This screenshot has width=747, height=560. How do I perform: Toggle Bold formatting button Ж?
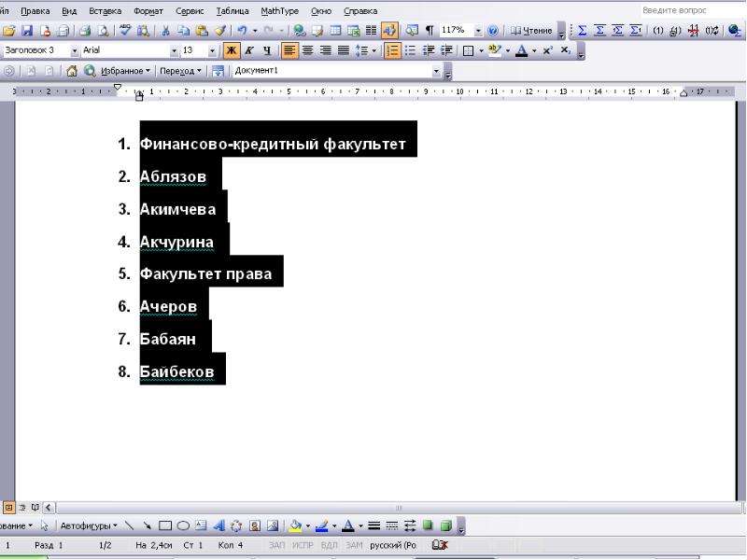(x=232, y=50)
